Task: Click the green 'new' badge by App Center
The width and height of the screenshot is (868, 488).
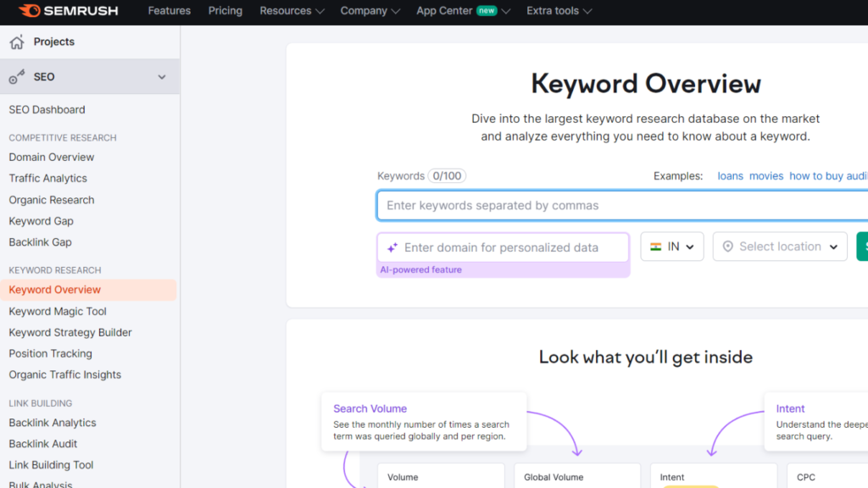Action: coord(487,10)
